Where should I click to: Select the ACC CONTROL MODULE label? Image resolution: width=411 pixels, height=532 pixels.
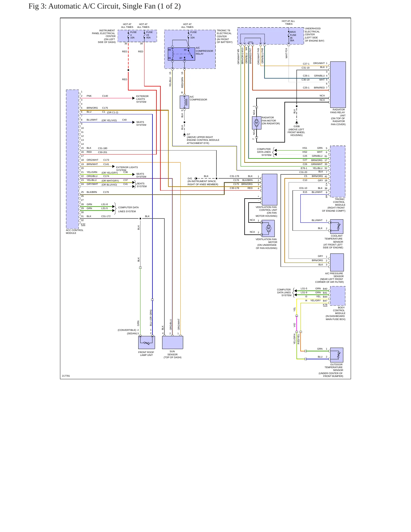click(x=75, y=232)
